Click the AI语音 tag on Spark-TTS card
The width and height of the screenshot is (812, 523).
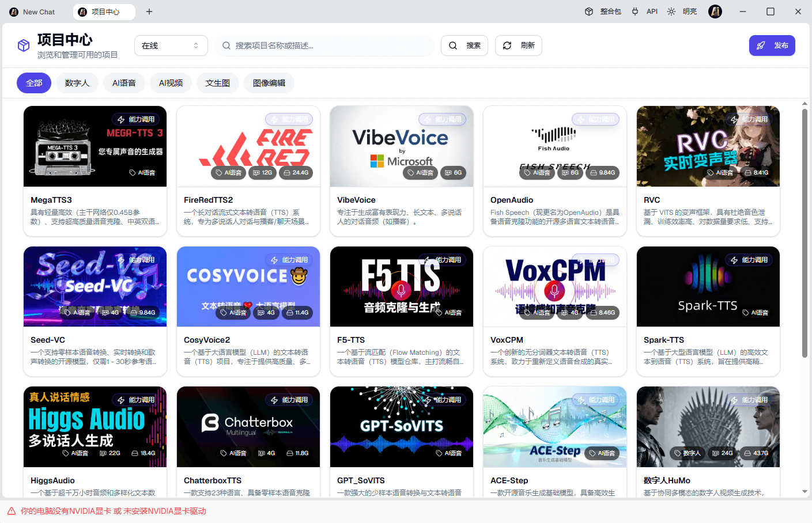(x=755, y=313)
